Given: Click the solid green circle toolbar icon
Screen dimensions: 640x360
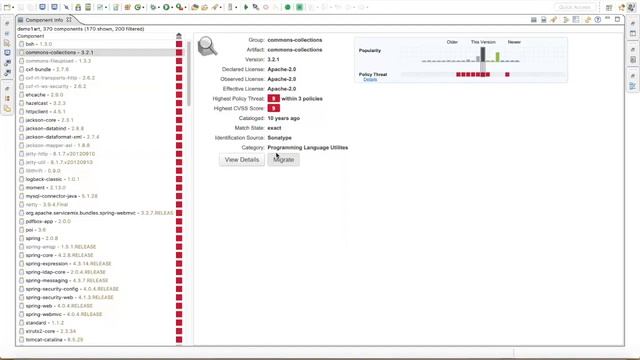Looking at the screenshot, I should click(287, 7).
